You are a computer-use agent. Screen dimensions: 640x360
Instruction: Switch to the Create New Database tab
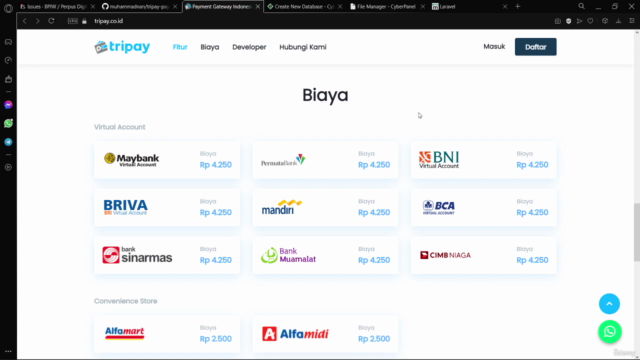(304, 7)
